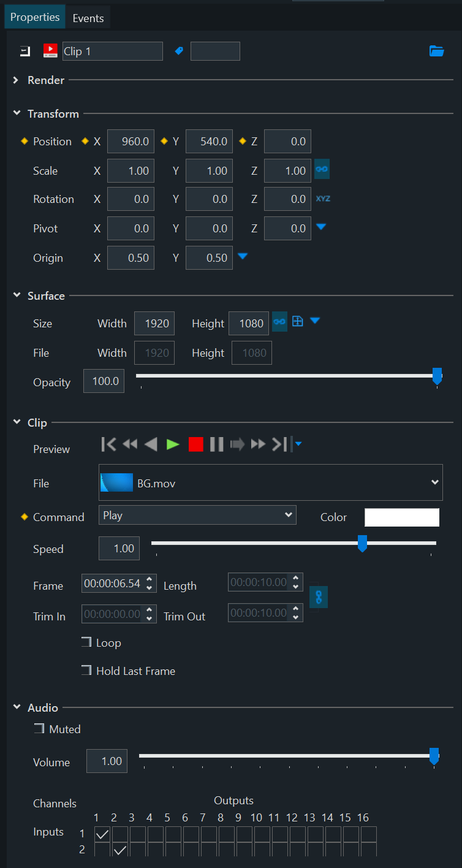The width and height of the screenshot is (462, 868).
Task: Enable the Loop checkbox
Action: pos(86,642)
